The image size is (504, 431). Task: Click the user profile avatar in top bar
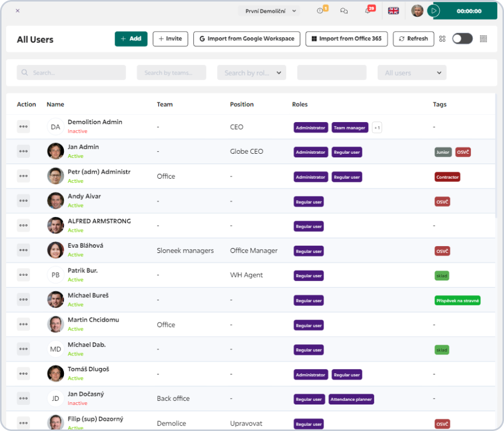[x=417, y=11]
